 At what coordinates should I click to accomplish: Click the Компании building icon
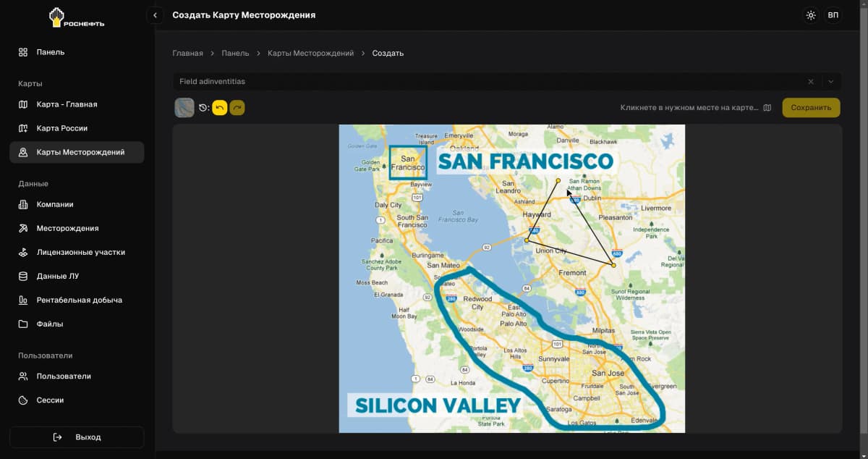(23, 204)
